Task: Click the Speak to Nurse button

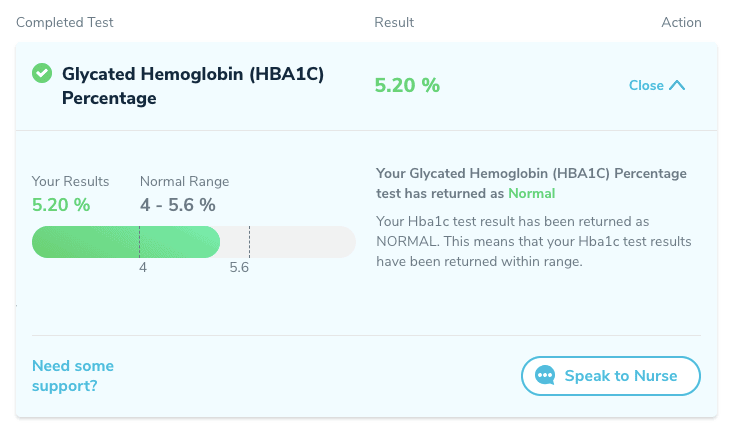Action: pyautogui.click(x=611, y=376)
